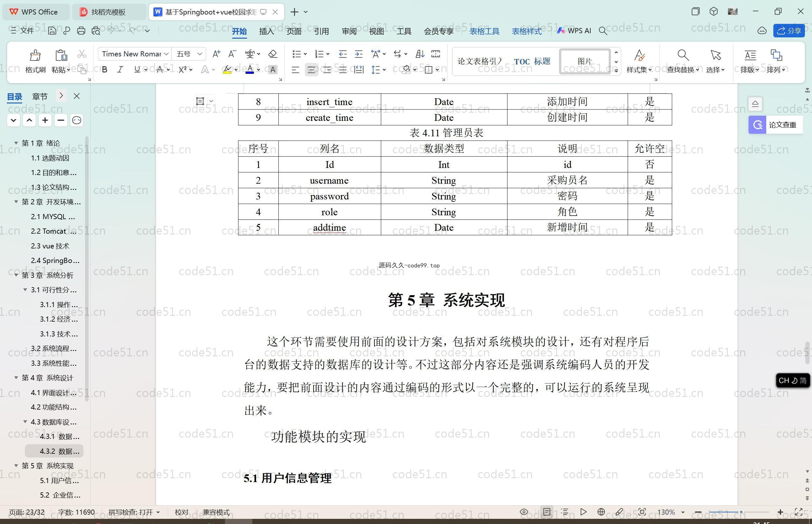812x524 pixels.
Task: Click the Format Painter (格式刷) icon
Action: [x=35, y=55]
